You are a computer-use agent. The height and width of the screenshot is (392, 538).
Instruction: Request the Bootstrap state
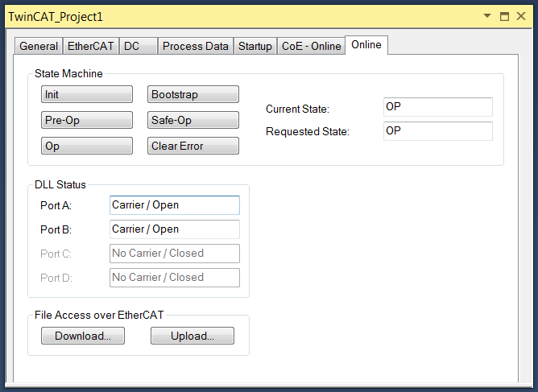193,94
